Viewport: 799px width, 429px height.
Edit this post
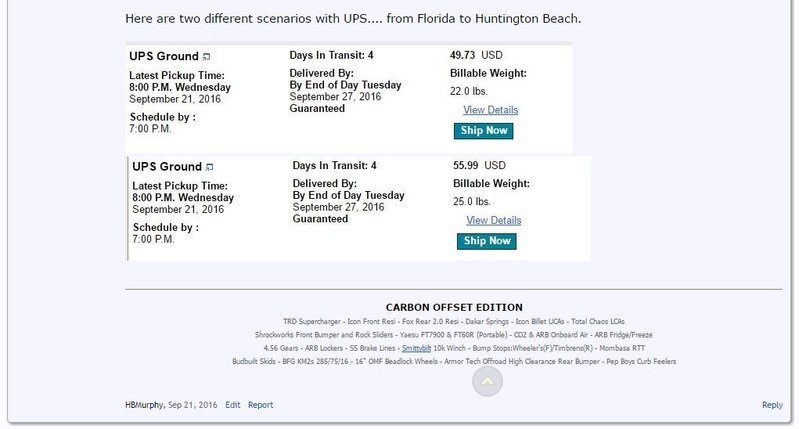click(232, 405)
